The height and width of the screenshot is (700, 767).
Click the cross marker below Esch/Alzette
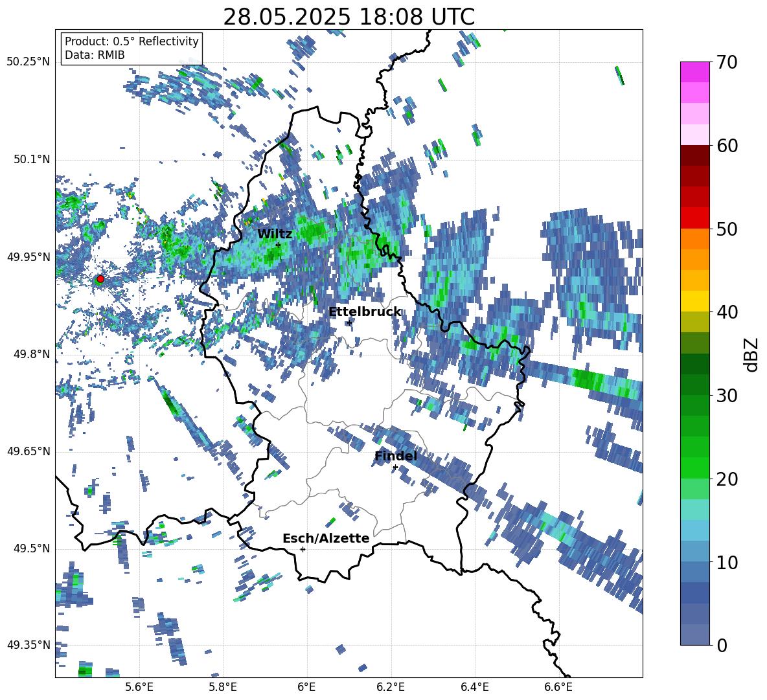(x=303, y=549)
